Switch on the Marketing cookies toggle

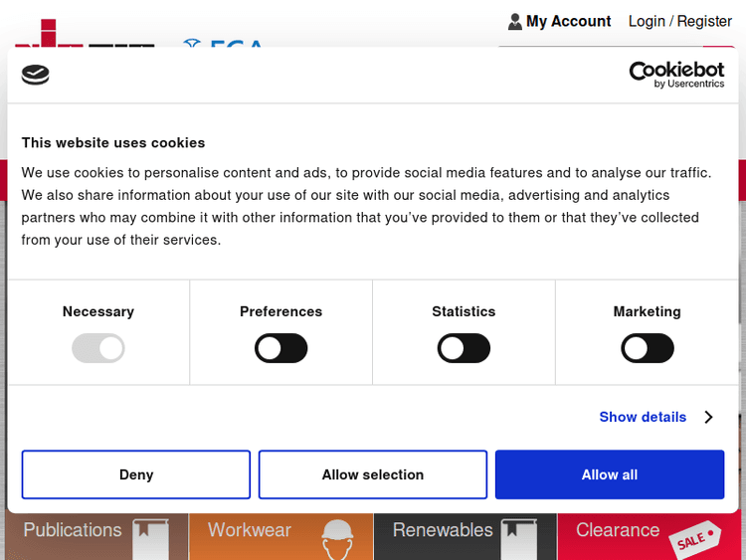tap(647, 348)
